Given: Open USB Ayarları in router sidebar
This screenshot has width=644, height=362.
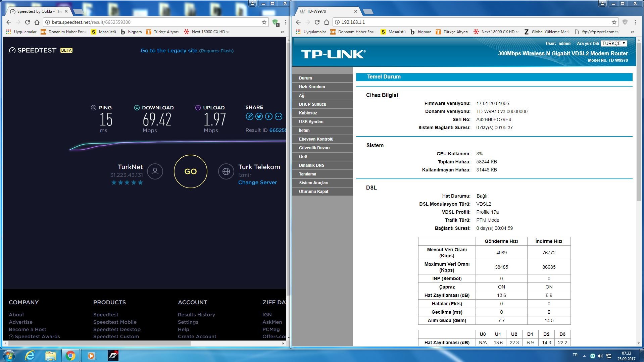Looking at the screenshot, I should [322, 122].
